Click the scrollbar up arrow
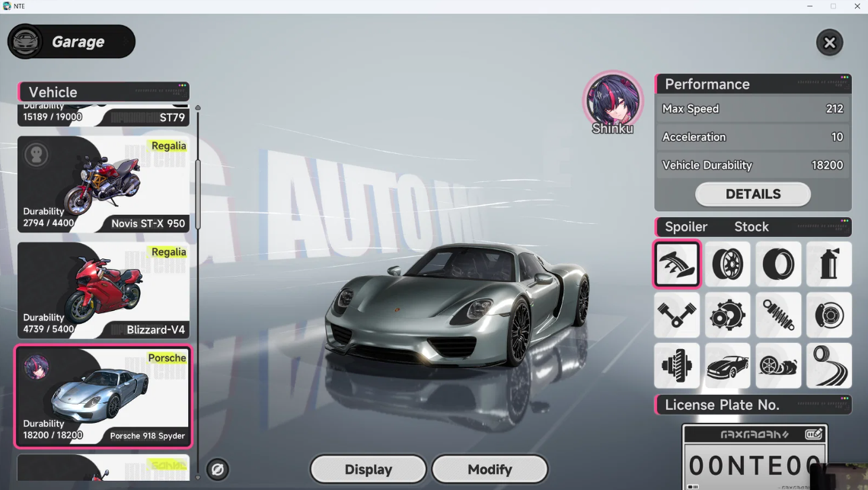This screenshot has height=490, width=868. (x=198, y=107)
